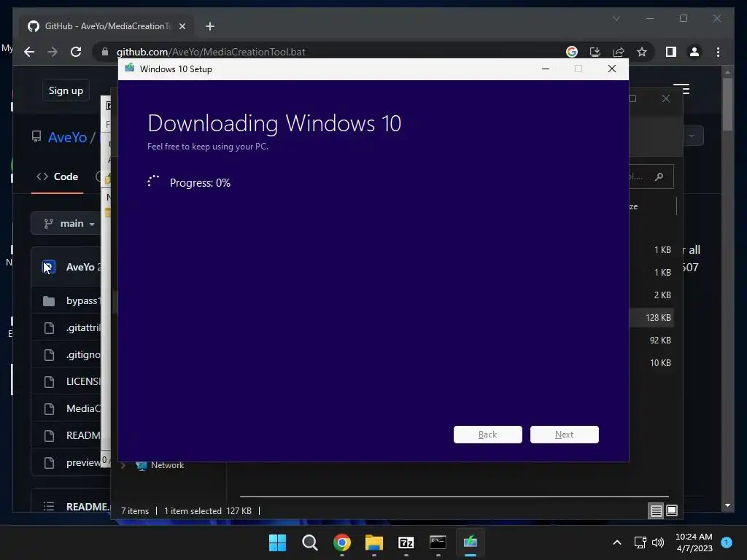Viewport: 747px width, 560px height.
Task: Bookmark this page with the star
Action: coord(642,52)
